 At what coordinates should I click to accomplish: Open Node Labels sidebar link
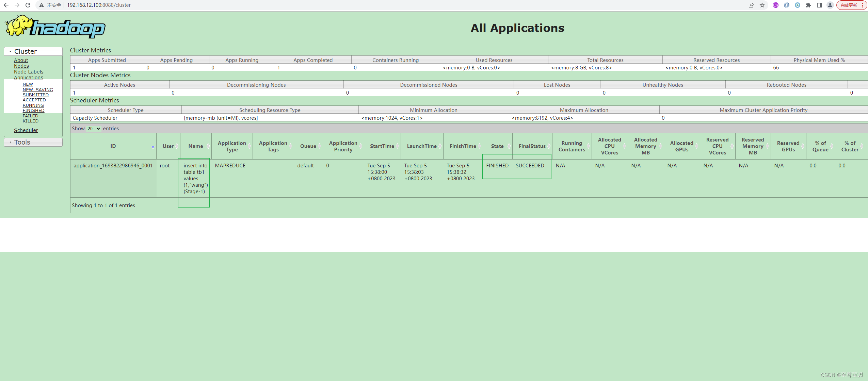point(29,72)
